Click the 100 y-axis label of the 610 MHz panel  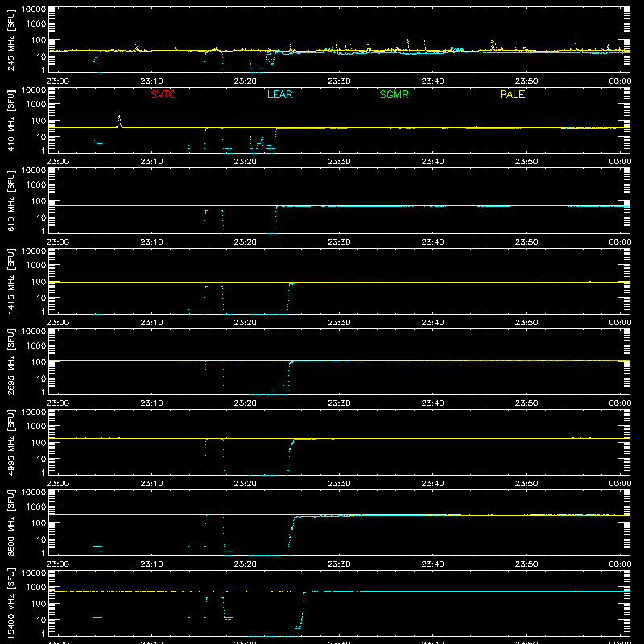pyautogui.click(x=38, y=201)
